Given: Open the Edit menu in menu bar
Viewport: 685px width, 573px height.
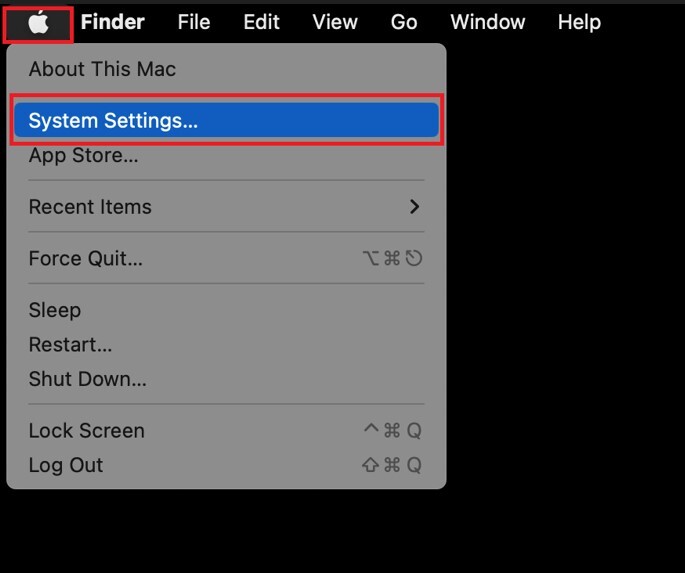Looking at the screenshot, I should (261, 22).
